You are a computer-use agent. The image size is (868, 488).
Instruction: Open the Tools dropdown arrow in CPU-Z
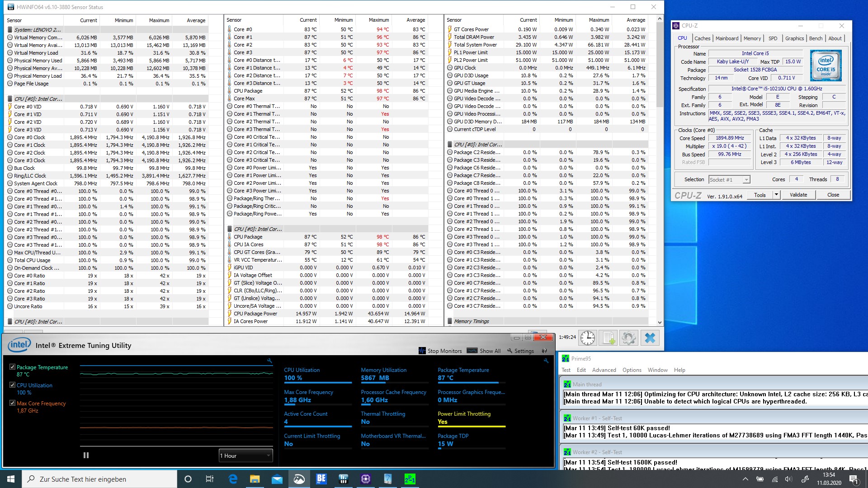coord(776,195)
